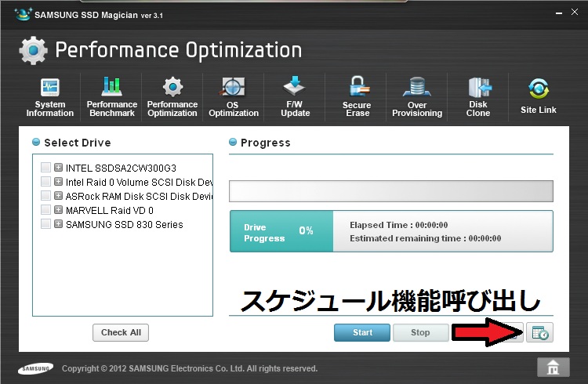This screenshot has height=384, width=588.
Task: Select Performance Optimization in the toolbar
Action: (x=172, y=96)
